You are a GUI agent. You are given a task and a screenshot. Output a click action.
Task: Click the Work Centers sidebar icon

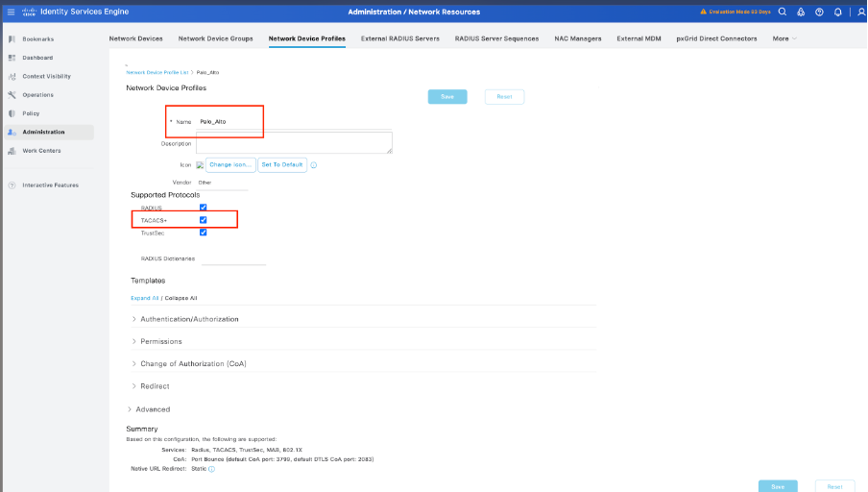pos(12,151)
